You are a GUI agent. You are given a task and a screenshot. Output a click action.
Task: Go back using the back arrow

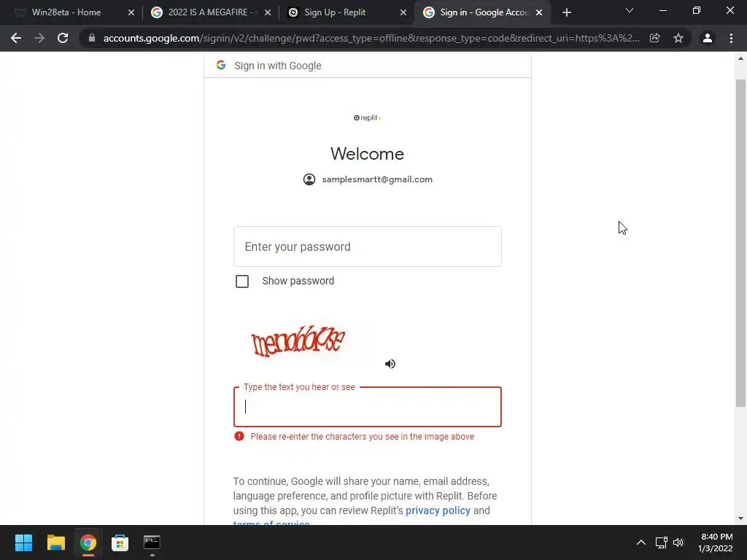[16, 38]
